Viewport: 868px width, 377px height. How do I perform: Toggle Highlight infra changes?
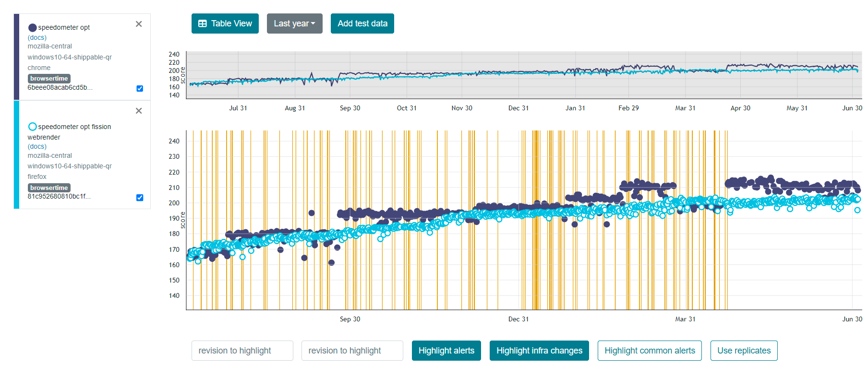tap(539, 351)
